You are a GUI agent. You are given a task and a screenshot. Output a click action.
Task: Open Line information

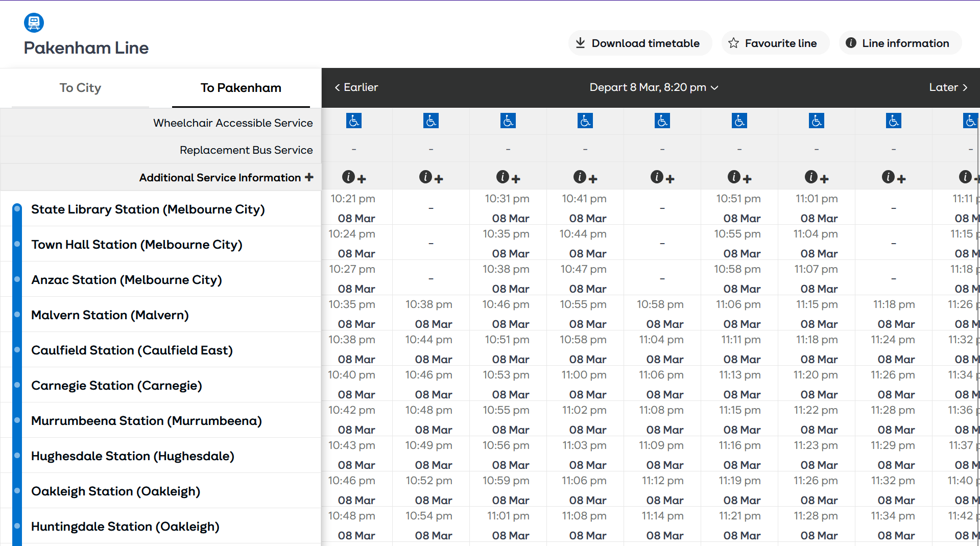899,43
